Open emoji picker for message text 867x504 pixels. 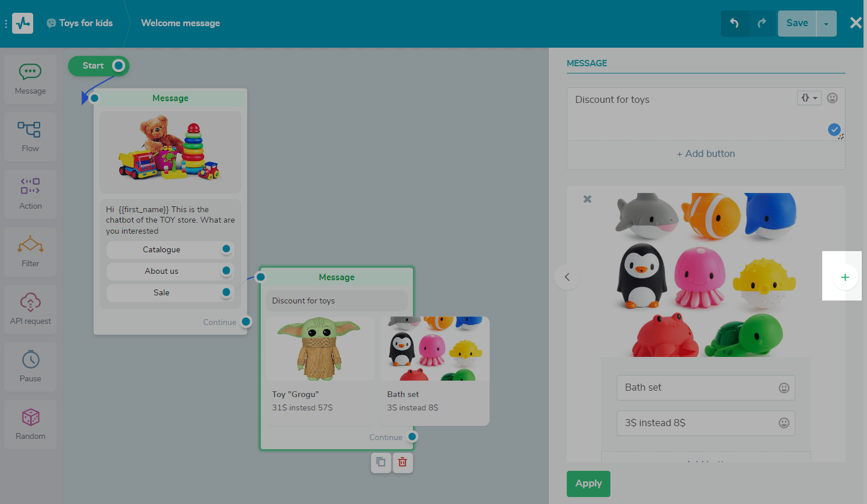click(833, 98)
